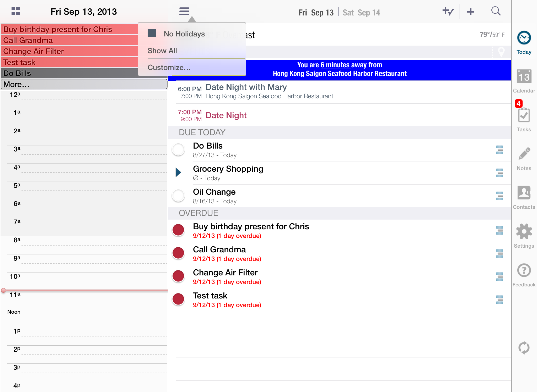This screenshot has height=392, width=537.
Task: Open the hamburger filter menu
Action: (184, 11)
